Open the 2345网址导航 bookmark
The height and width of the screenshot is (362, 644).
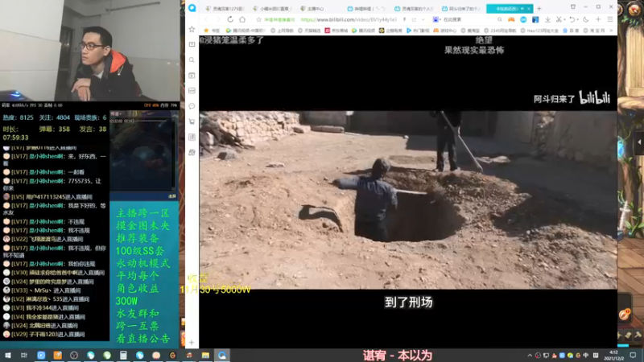[500, 31]
